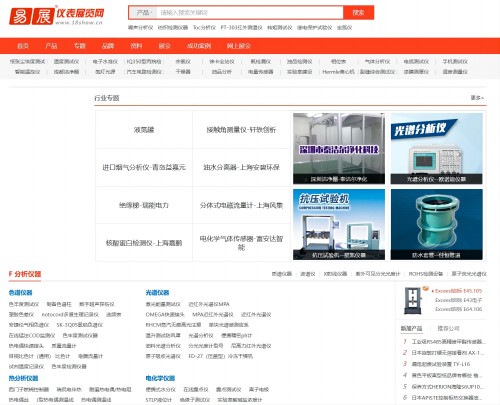The height and width of the screenshot is (405, 500).
Task: Open the testing machine product image
Action: click(x=413, y=300)
